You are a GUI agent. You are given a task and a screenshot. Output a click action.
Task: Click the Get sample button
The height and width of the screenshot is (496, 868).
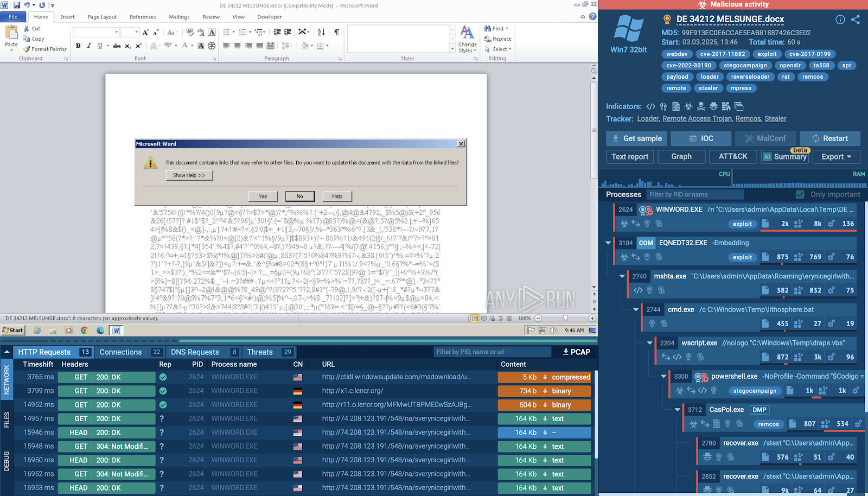(x=636, y=138)
